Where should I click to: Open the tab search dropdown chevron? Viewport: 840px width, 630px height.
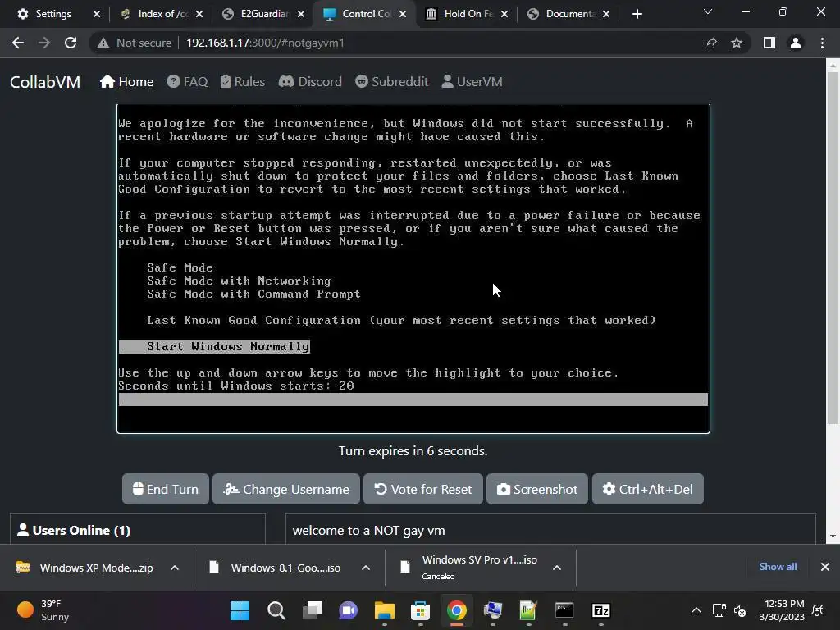(x=708, y=11)
